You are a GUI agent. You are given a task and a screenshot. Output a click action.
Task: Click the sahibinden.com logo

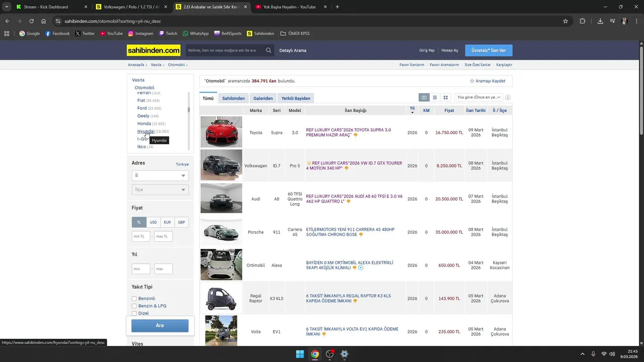pyautogui.click(x=153, y=50)
